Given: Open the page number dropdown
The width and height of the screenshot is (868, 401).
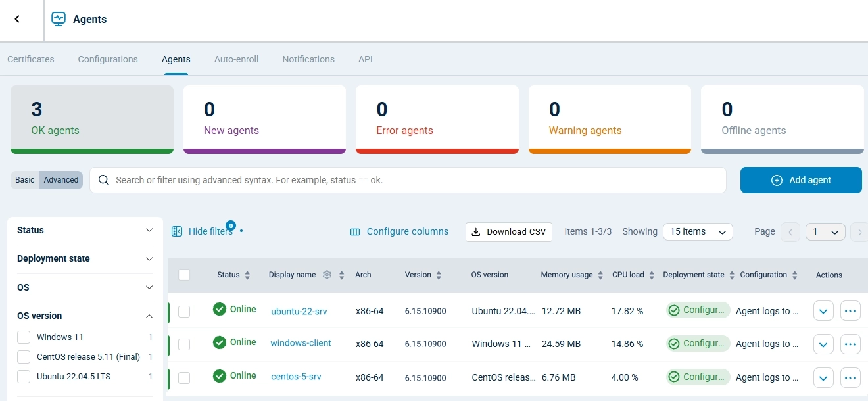Looking at the screenshot, I should pos(825,231).
